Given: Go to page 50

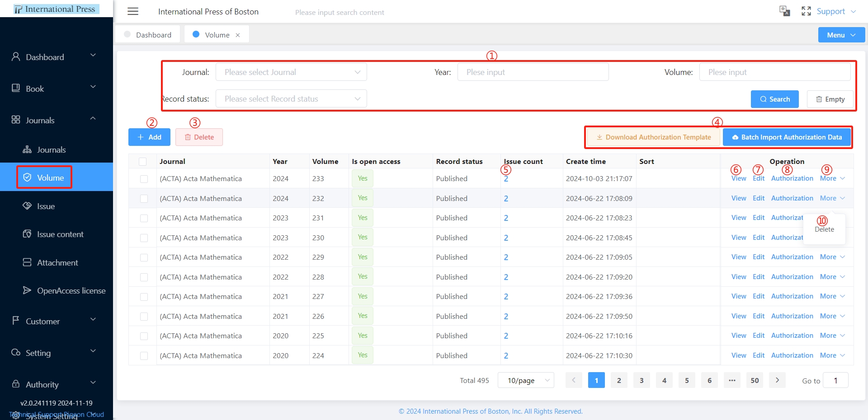Looking at the screenshot, I should click(755, 380).
